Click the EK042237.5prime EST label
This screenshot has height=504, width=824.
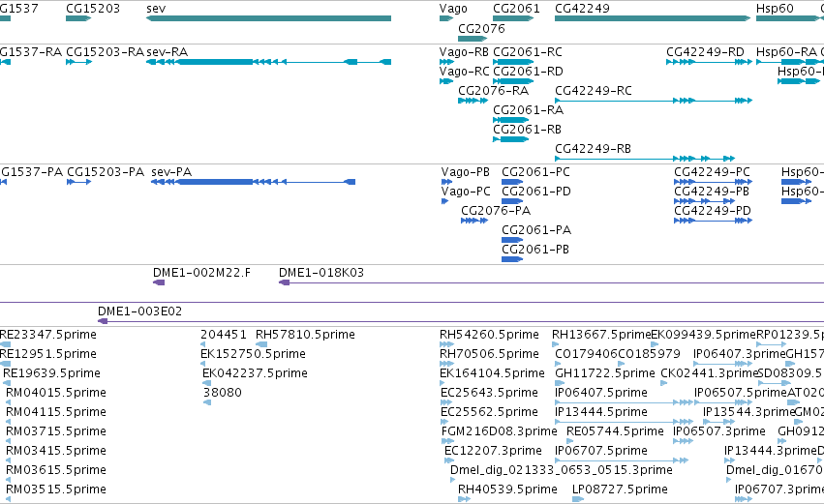click(255, 373)
